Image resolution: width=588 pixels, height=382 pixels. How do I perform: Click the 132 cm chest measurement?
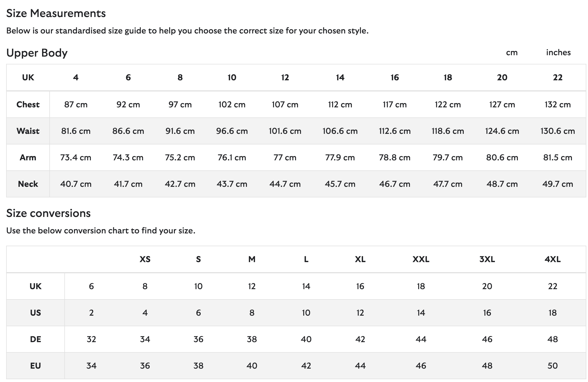[x=557, y=105]
